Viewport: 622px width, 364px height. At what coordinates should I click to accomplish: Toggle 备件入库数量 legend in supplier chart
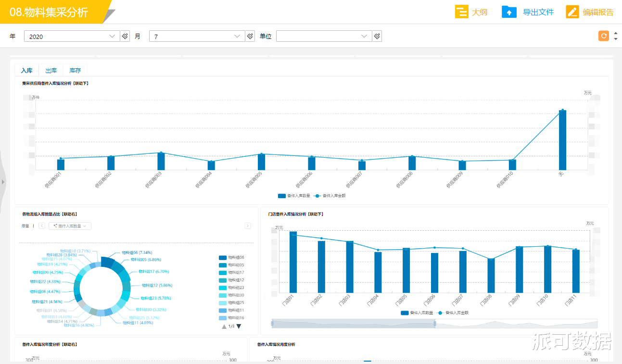click(x=292, y=196)
